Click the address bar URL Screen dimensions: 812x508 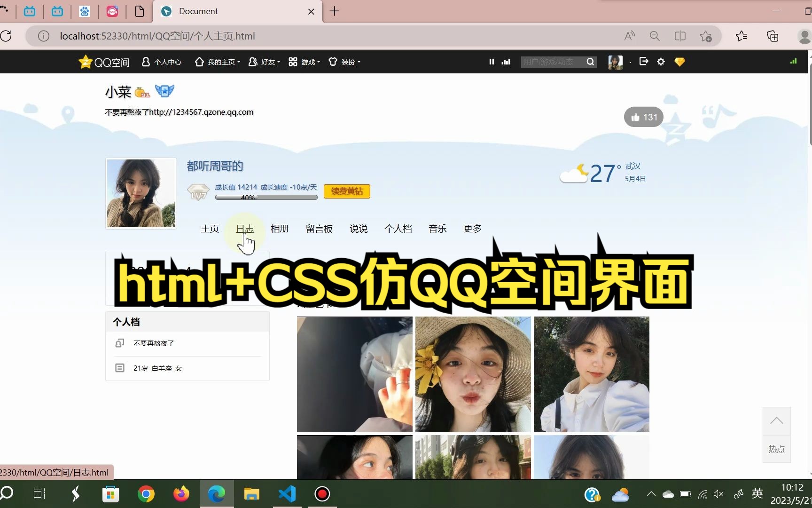click(x=157, y=36)
